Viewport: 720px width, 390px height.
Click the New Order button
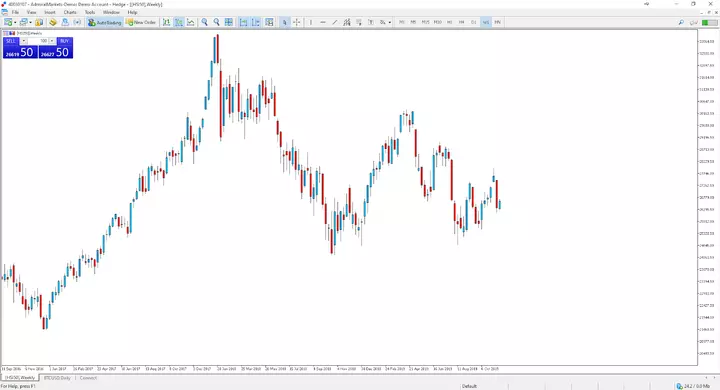click(141, 22)
